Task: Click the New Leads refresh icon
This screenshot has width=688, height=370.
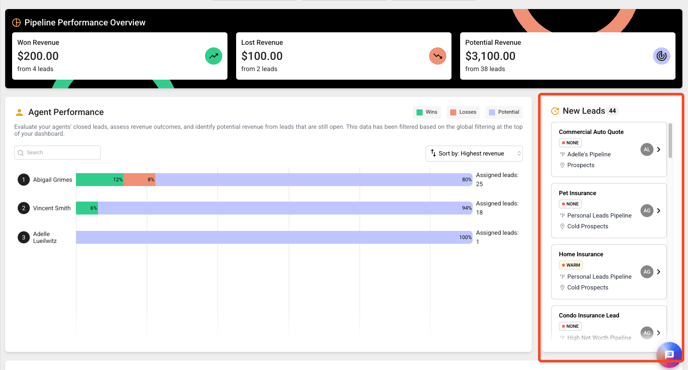Action: (x=555, y=111)
